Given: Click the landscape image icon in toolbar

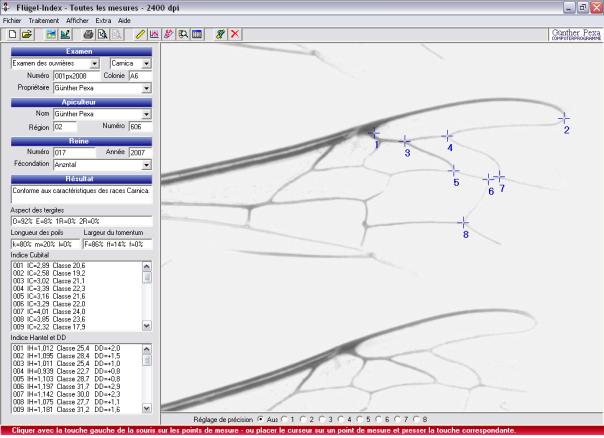Looking at the screenshot, I should point(50,34).
